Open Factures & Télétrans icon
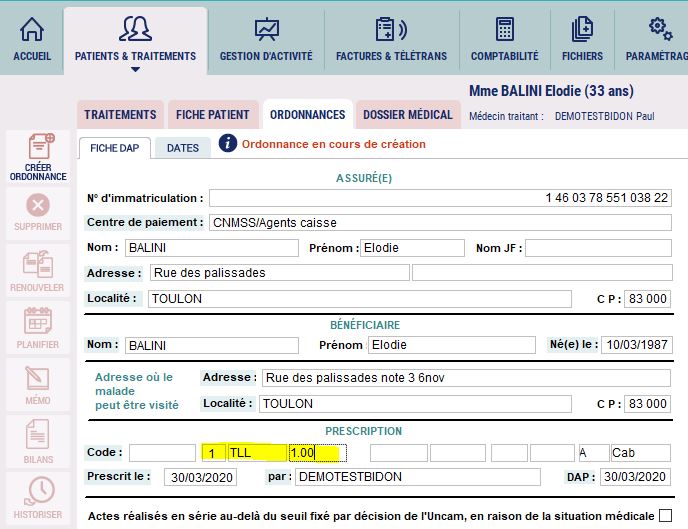This screenshot has width=688, height=529. pos(391,29)
